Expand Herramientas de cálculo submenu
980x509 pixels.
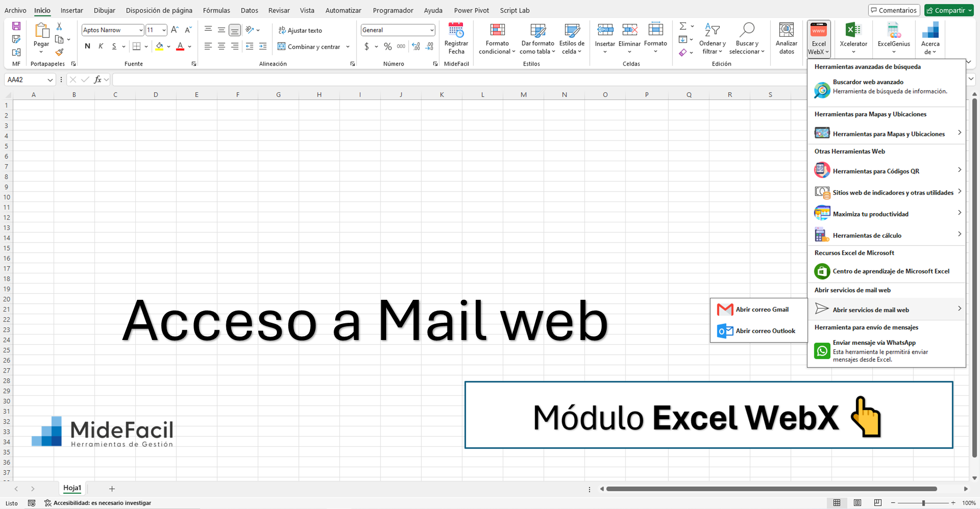886,236
